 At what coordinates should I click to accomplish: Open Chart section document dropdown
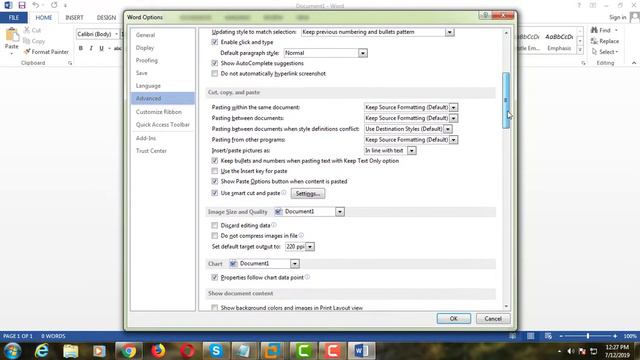pos(295,264)
